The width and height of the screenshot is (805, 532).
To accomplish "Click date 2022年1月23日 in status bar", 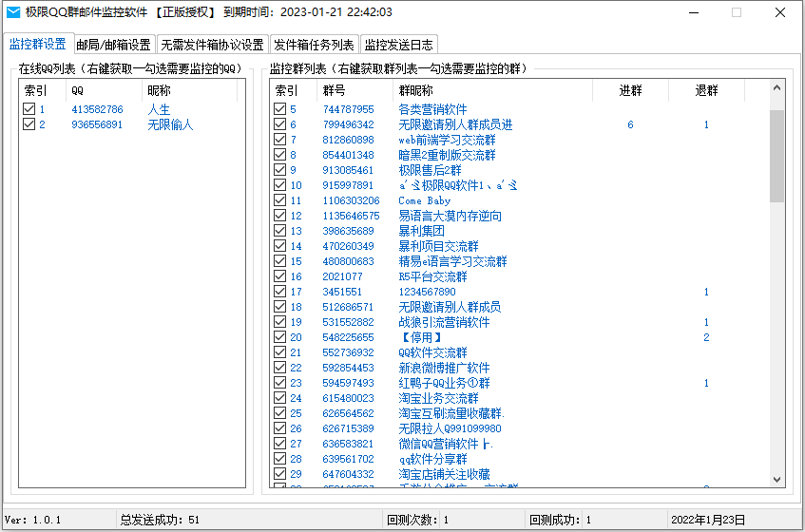I will tap(708, 520).
